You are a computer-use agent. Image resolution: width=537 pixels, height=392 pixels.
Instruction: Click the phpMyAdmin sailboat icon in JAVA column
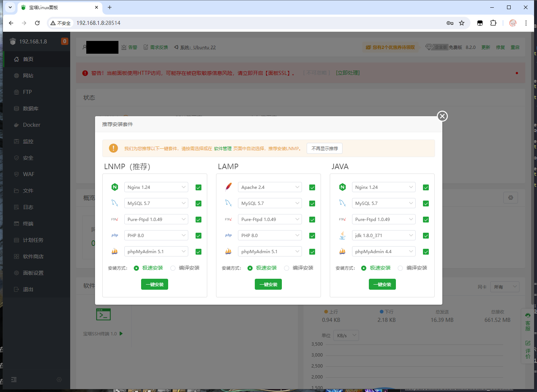pyautogui.click(x=343, y=251)
